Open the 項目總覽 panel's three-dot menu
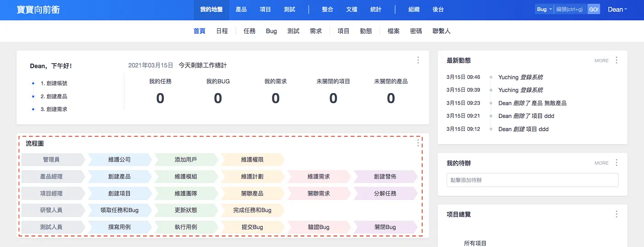The height and width of the screenshot is (247, 644). click(x=616, y=214)
